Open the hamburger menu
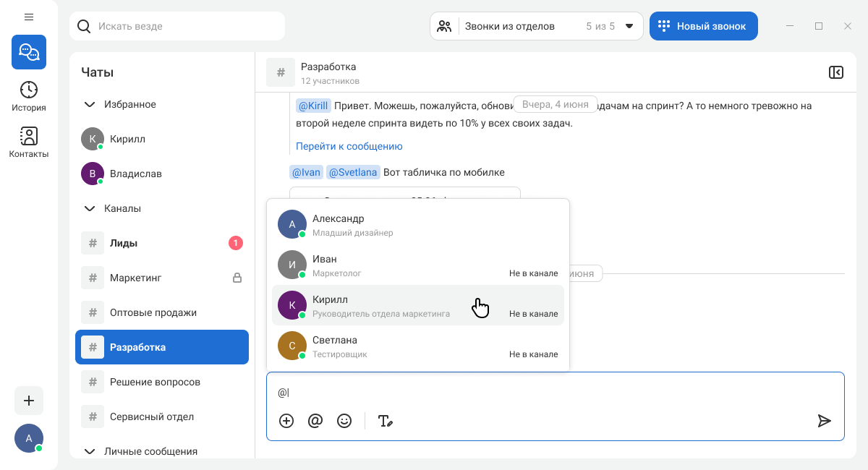The image size is (868, 470). [29, 17]
